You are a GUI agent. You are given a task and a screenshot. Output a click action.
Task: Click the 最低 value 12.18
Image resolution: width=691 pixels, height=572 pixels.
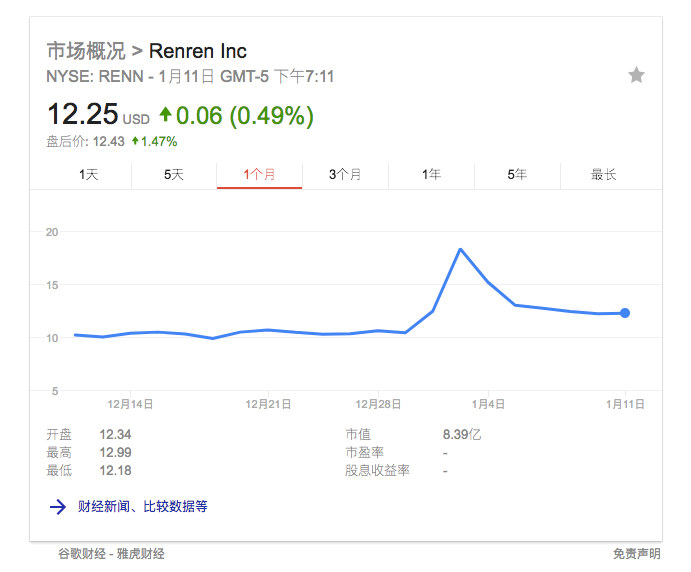[115, 471]
